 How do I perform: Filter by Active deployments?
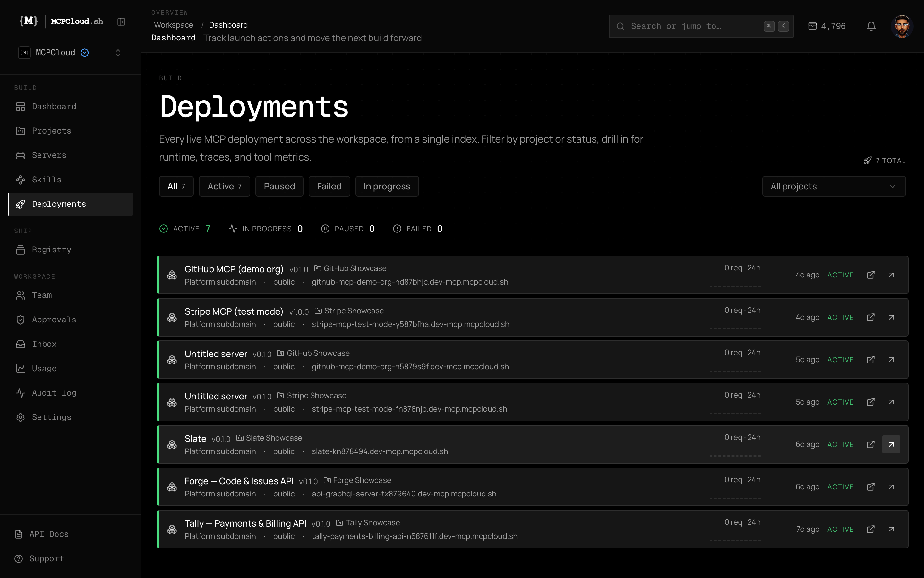point(225,186)
